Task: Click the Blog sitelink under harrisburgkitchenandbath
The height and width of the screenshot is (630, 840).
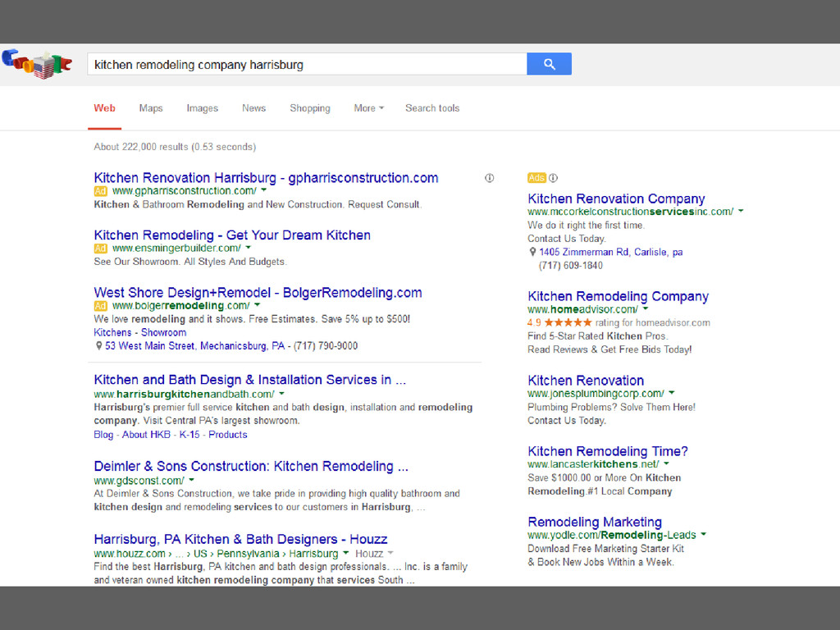Action: coord(103,435)
